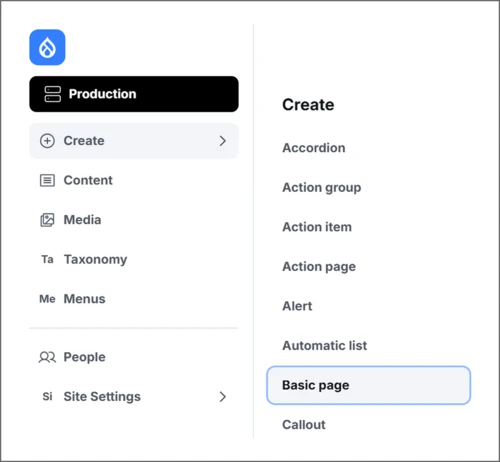Click the Me icon beside Menus
The width and height of the screenshot is (500, 462).
47,299
